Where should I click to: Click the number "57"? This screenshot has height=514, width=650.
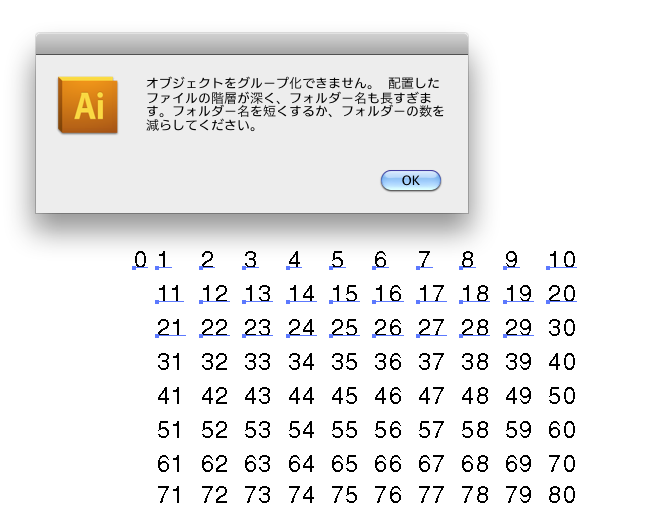[431, 430]
